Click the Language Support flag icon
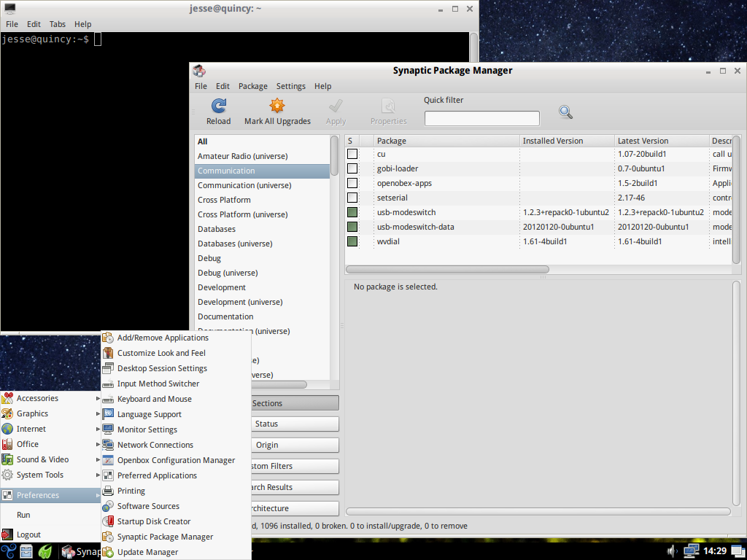Viewport: 747px width, 560px height. (108, 414)
